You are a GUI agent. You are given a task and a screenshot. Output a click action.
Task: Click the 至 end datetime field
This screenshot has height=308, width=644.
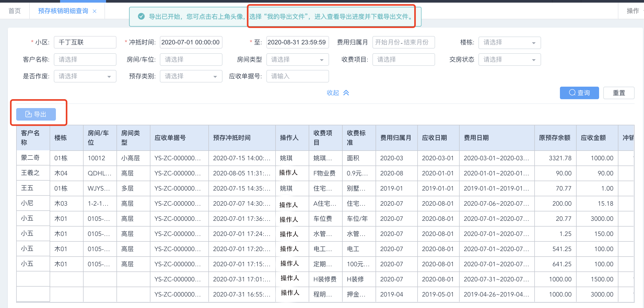tap(297, 42)
